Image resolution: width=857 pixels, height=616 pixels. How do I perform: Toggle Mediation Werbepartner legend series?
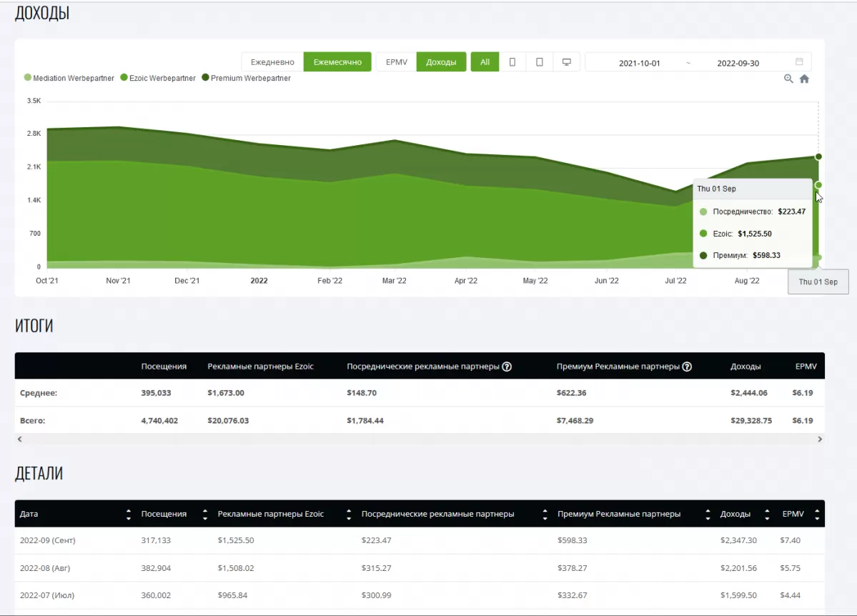pos(69,78)
